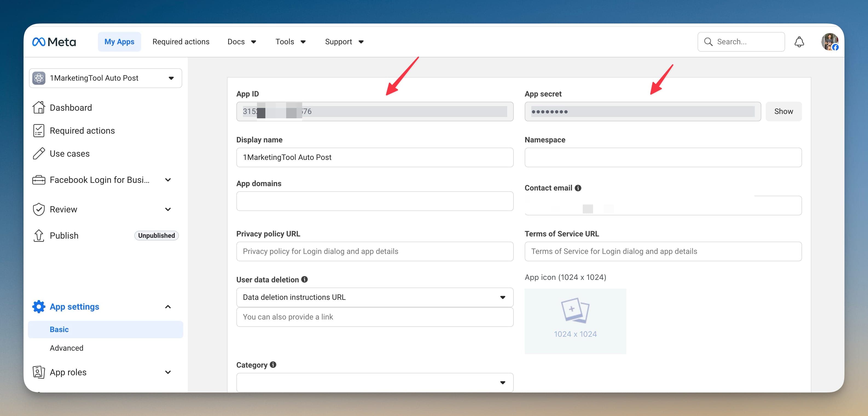The image size is (868, 416).
Task: Click the Meta logo
Action: [54, 42]
